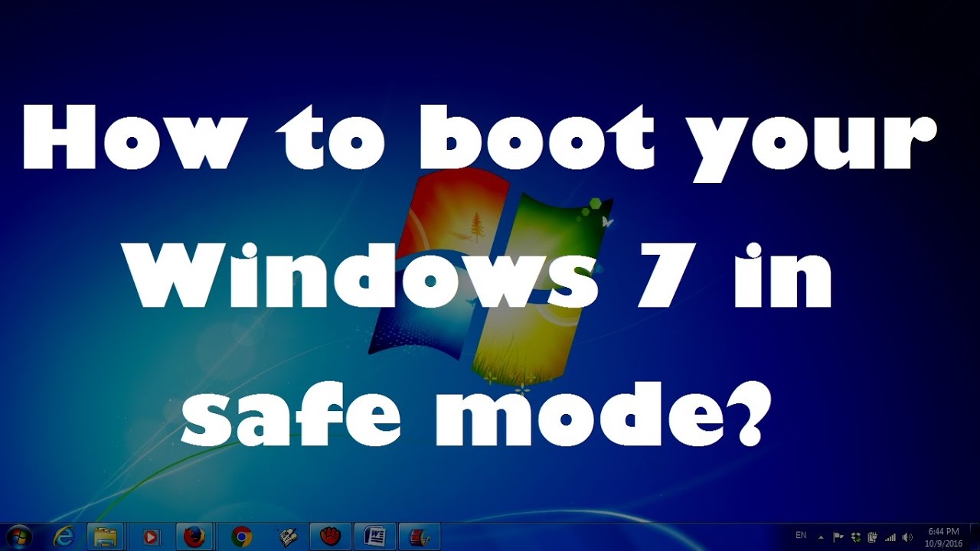Launch Internet Explorer from the taskbar
980x551 pixels.
coord(63,536)
